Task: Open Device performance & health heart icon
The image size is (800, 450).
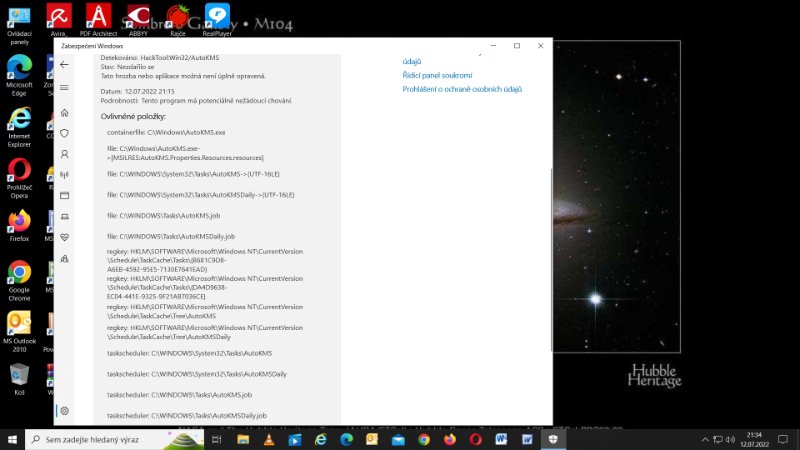Action: (64, 237)
